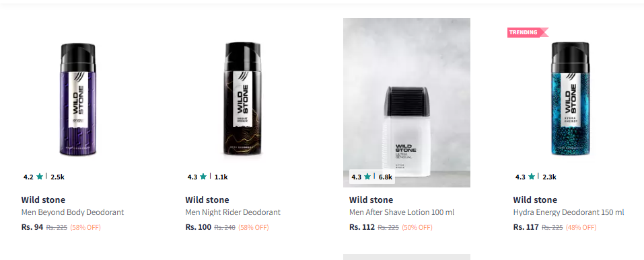Click the Rs. 94 price

[x=32, y=227]
